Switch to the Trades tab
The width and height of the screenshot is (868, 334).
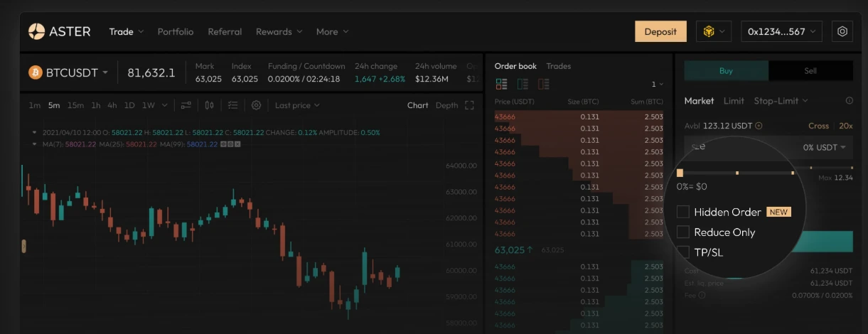click(x=559, y=66)
